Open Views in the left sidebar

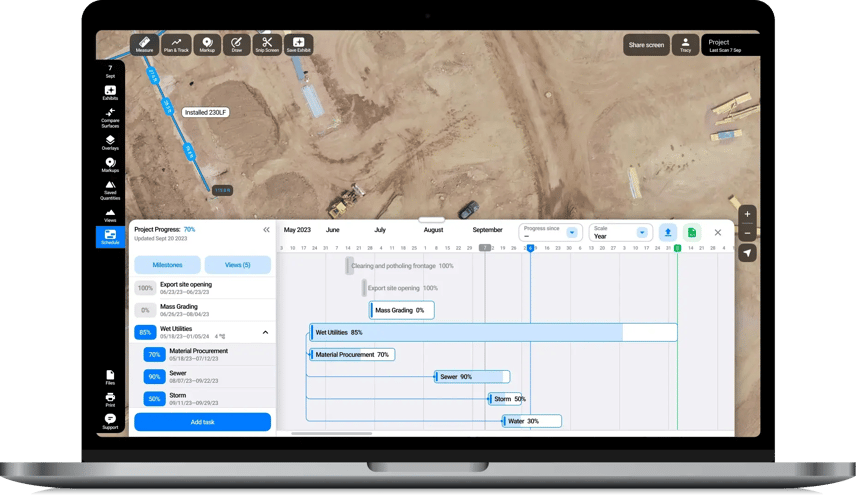[x=110, y=215]
